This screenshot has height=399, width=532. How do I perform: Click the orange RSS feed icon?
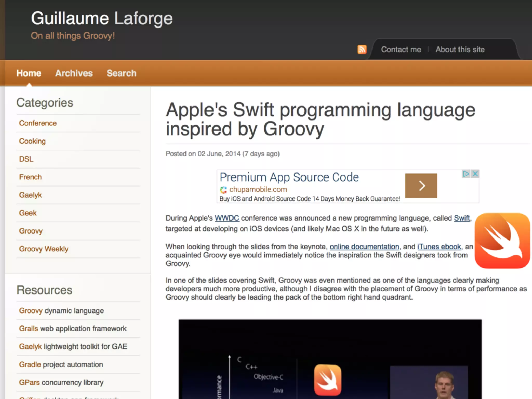[x=362, y=49]
